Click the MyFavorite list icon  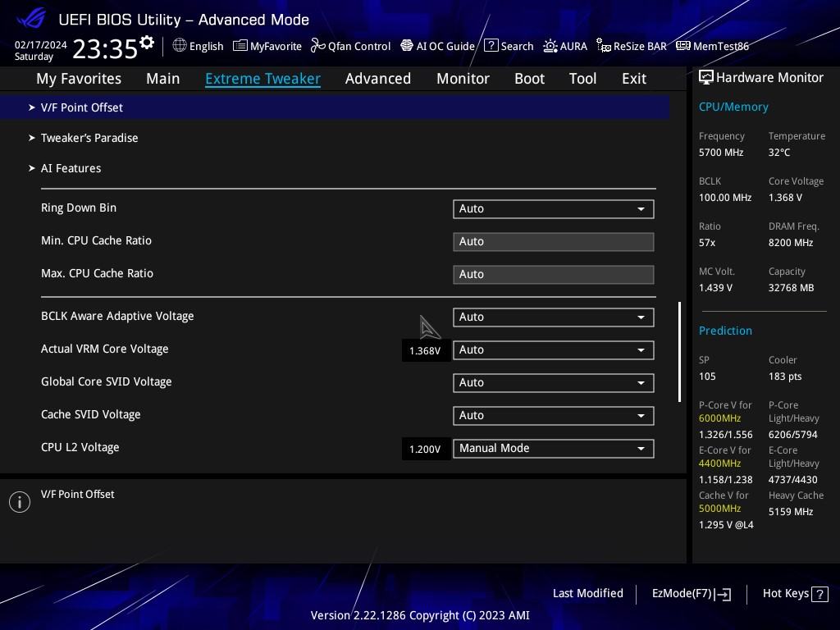click(240, 46)
